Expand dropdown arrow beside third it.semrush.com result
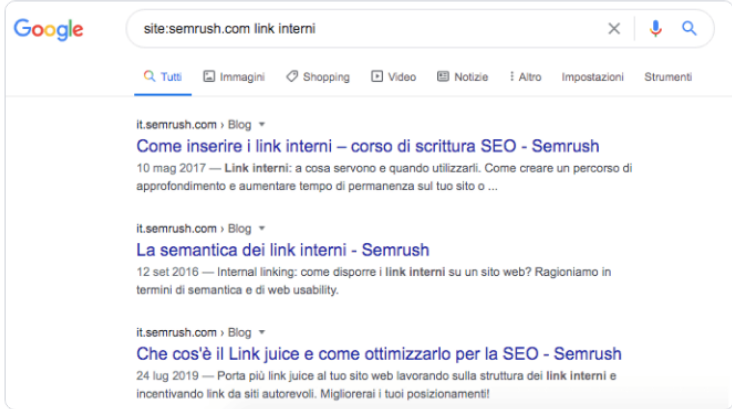Viewport: 732px width, 409px height. (262, 332)
